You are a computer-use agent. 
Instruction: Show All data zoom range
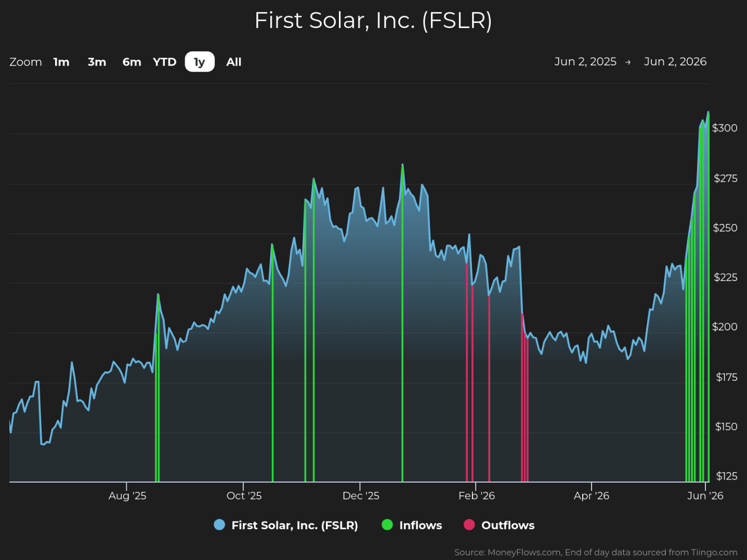[234, 62]
